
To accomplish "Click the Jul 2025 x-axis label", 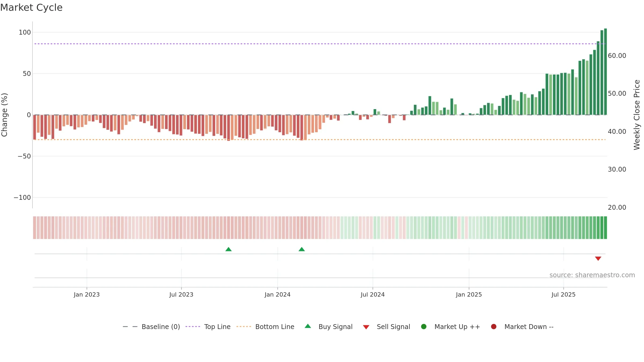I will coord(563,295).
